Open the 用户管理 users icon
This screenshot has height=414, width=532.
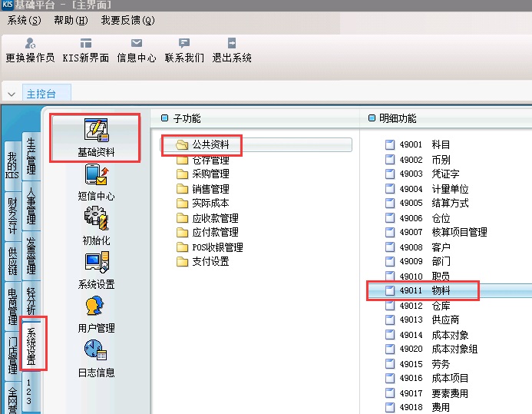[94, 306]
